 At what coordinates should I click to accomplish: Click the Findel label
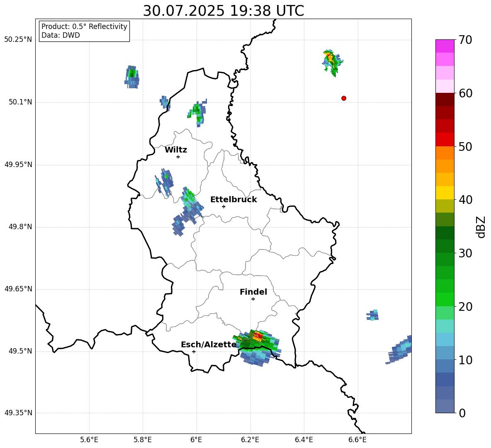click(x=253, y=292)
